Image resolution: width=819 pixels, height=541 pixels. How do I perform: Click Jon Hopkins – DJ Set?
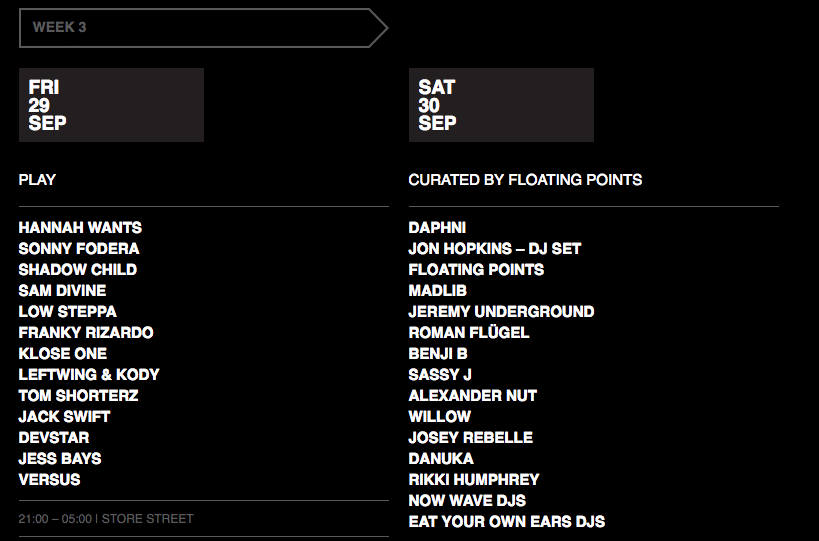(x=495, y=249)
